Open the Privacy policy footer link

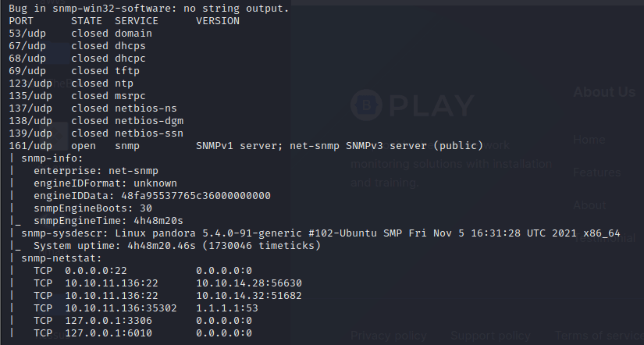388,336
